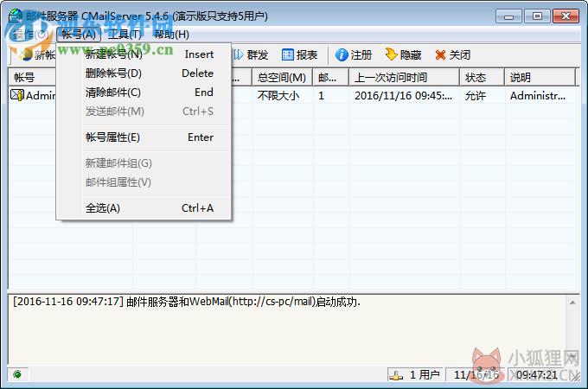The image size is (588, 389).
Task: Click the 邮... column header
Action: 330,78
